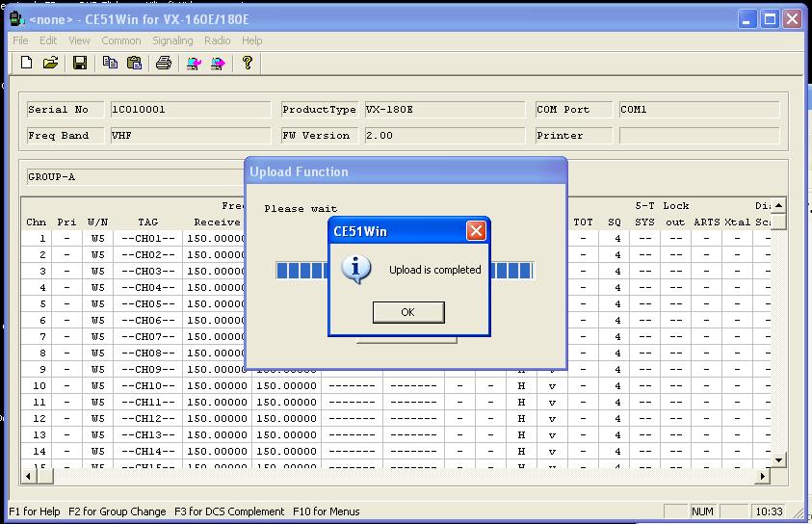Click the vertical scrollbar up arrow
The width and height of the screenshot is (812, 524).
pos(779,205)
